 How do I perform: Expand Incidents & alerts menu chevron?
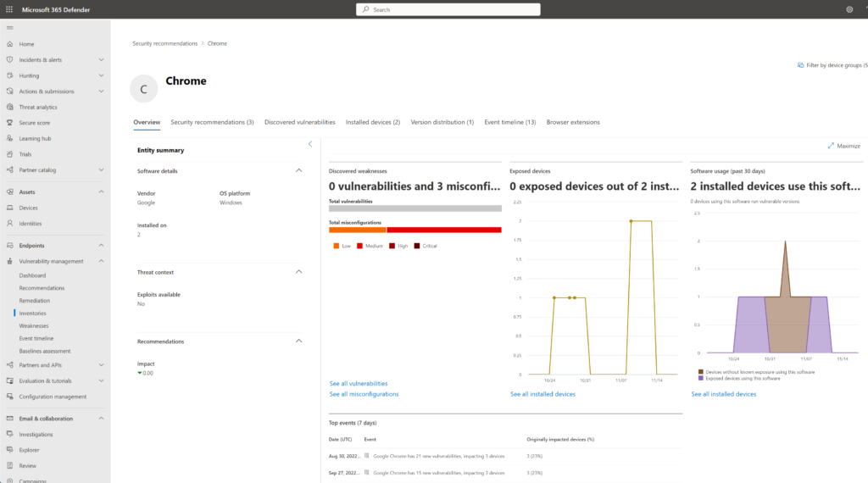(101, 60)
